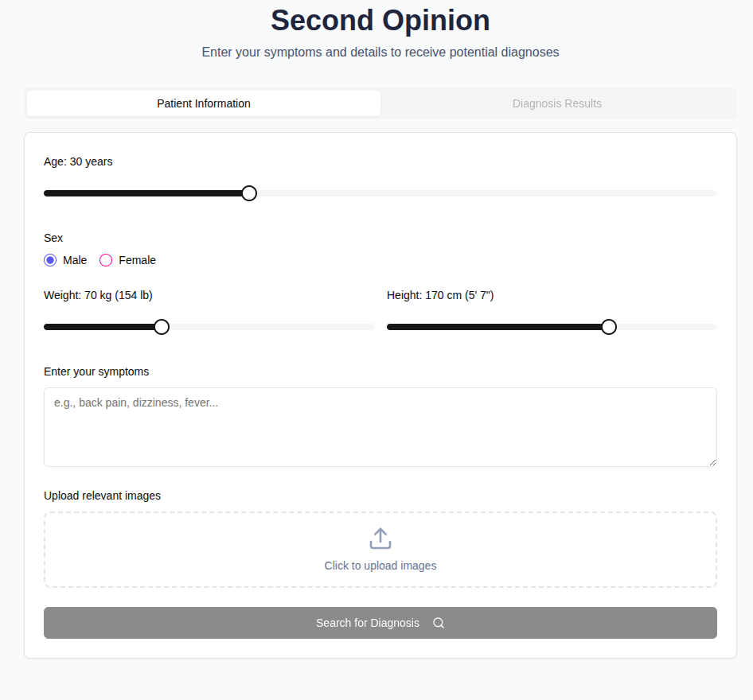Click the Age slider handle
This screenshot has width=753, height=700.
249,193
